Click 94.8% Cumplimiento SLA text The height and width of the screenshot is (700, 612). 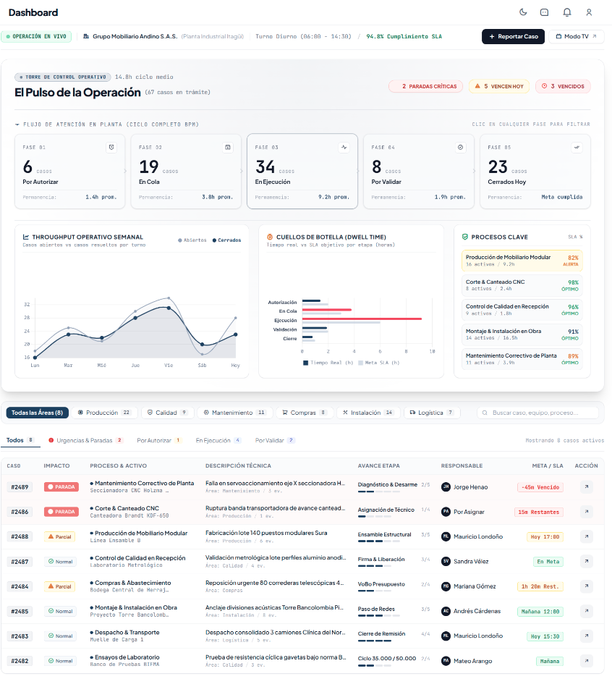point(404,37)
